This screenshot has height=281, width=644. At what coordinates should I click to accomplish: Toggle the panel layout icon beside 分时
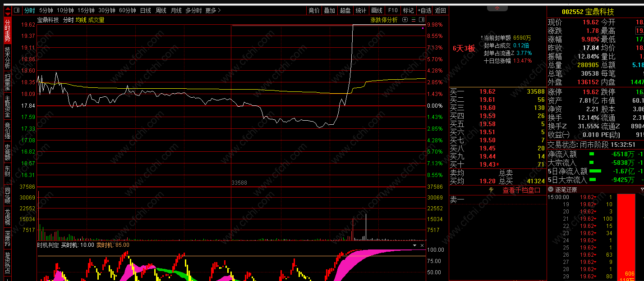click(16, 10)
